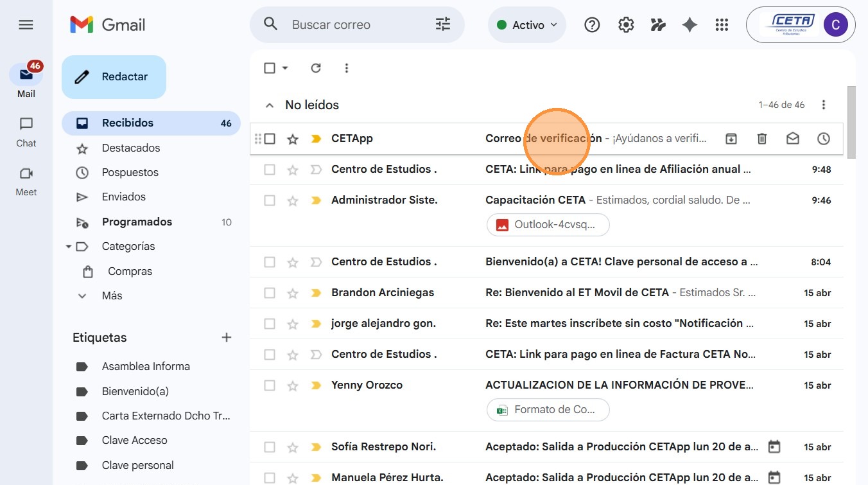Star the Administrador Siste. email
Image resolution: width=868 pixels, height=485 pixels.
[x=293, y=200]
